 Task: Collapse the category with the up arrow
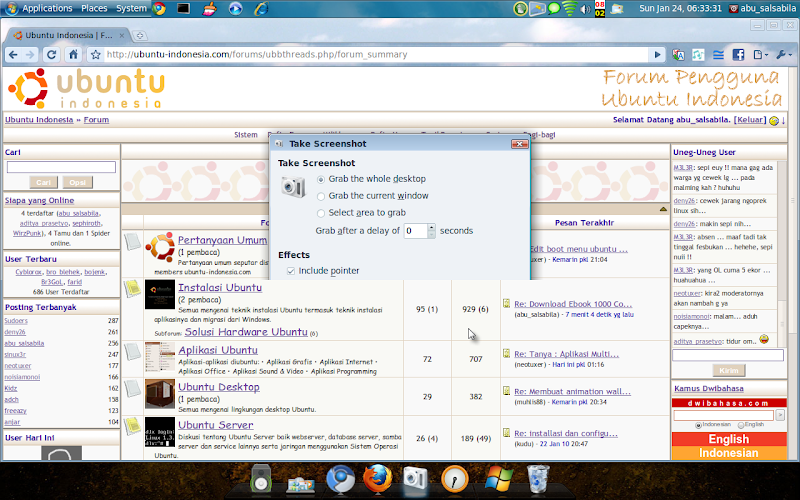(x=663, y=209)
